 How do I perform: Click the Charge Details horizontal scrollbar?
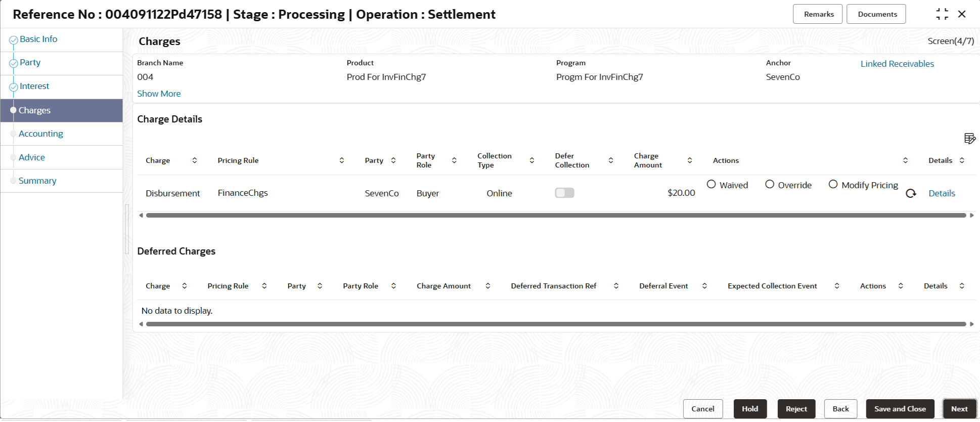point(555,216)
